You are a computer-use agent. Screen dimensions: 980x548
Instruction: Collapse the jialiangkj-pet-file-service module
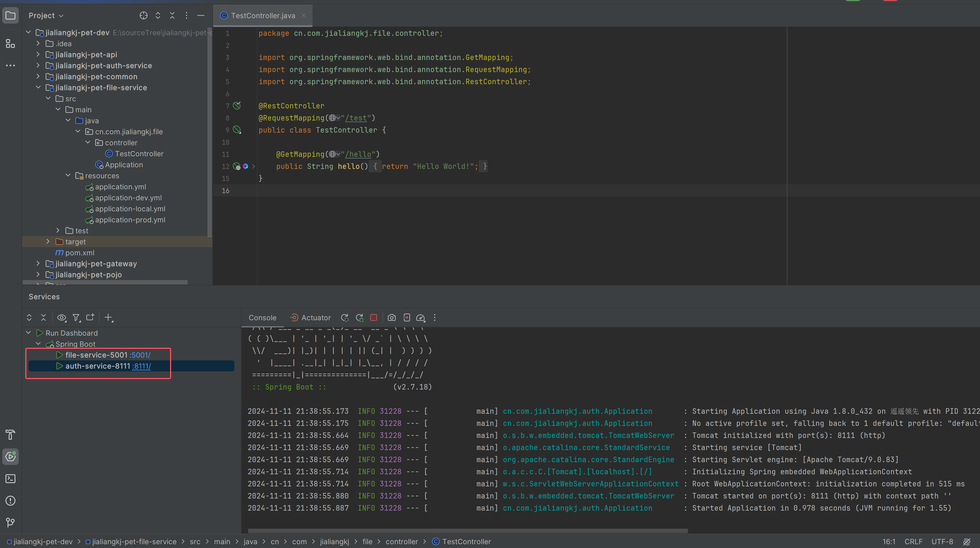pyautogui.click(x=39, y=87)
